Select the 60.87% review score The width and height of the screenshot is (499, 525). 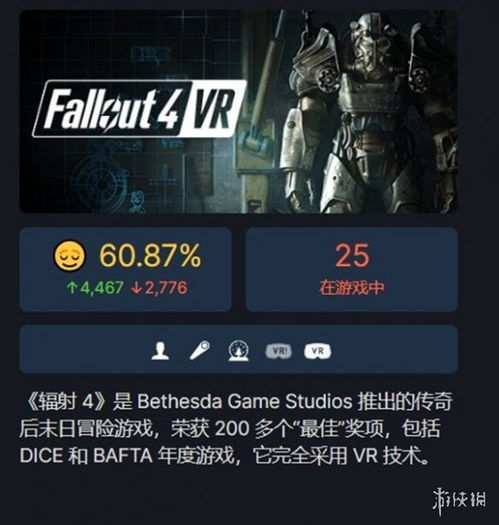150,255
